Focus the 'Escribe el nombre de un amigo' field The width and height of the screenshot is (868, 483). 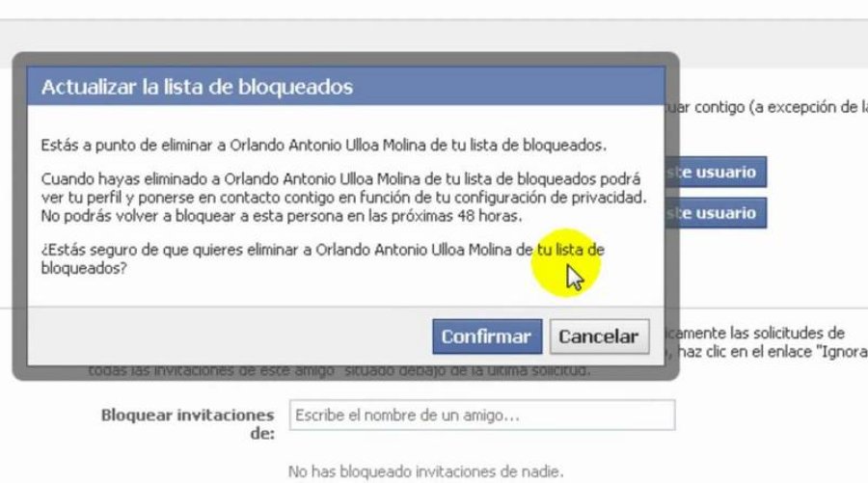[x=482, y=415]
